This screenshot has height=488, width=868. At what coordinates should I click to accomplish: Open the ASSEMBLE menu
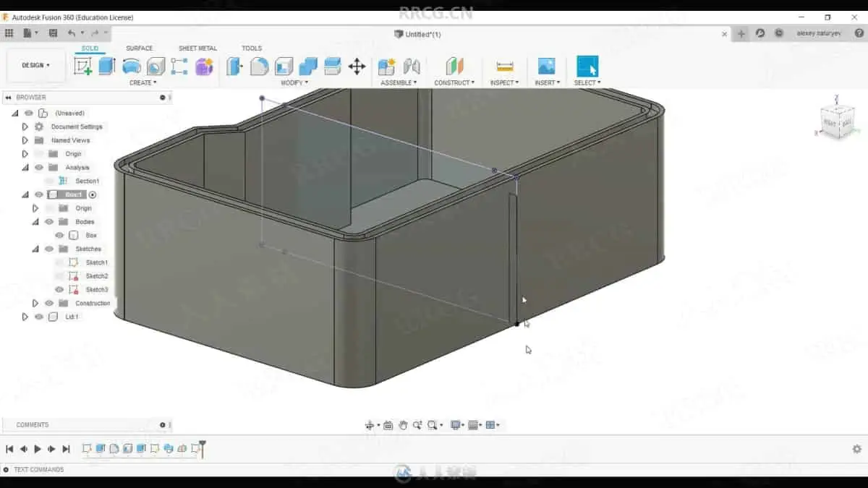coord(400,83)
